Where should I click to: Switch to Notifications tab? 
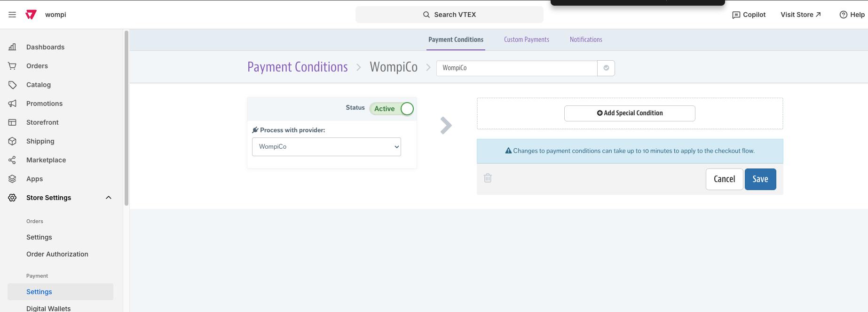(586, 40)
